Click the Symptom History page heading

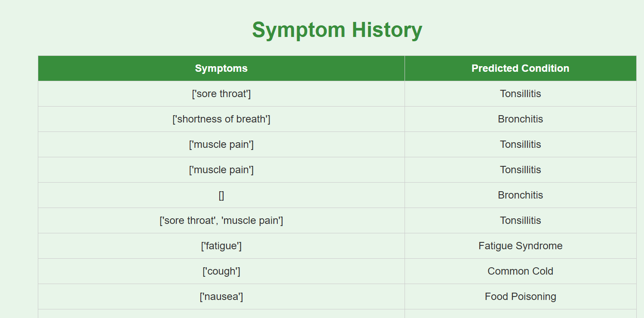[337, 30]
